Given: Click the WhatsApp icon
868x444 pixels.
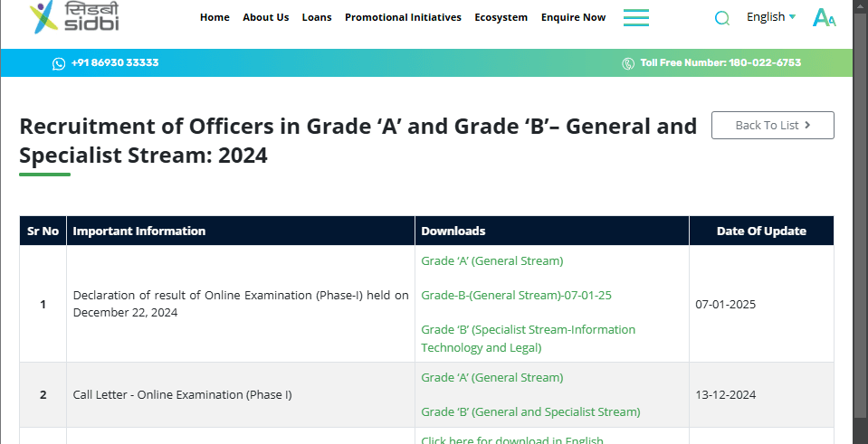Looking at the screenshot, I should point(59,63).
